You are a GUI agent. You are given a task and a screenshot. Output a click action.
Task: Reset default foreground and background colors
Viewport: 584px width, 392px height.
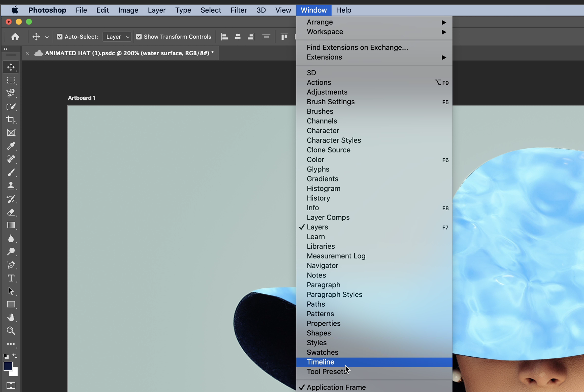pyautogui.click(x=6, y=356)
